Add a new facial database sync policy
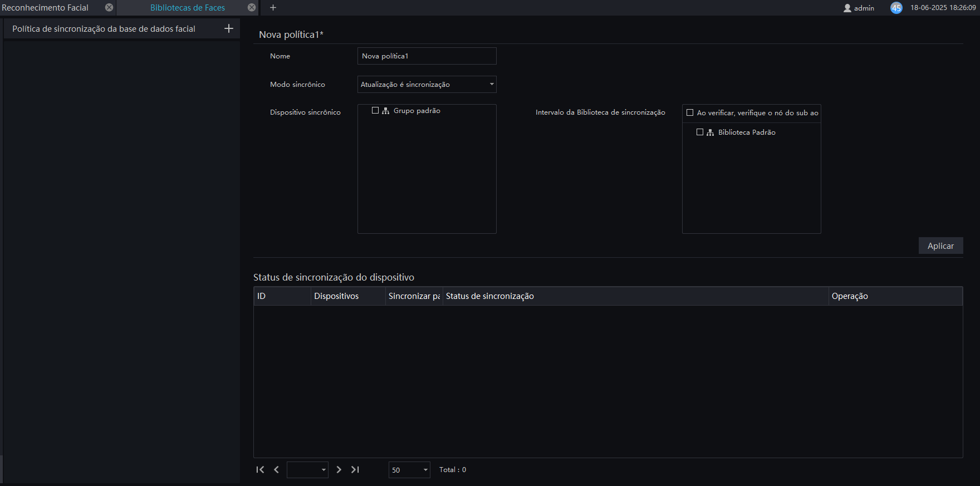The height and width of the screenshot is (486, 980). 228,28
